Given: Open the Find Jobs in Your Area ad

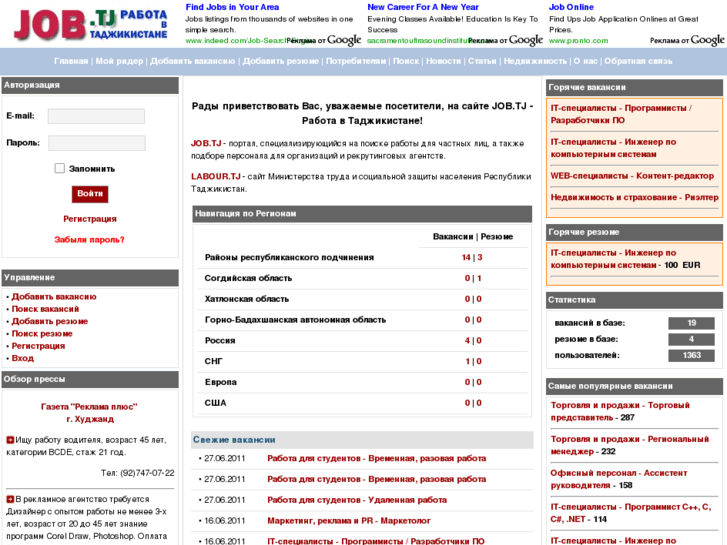Looking at the screenshot, I should tap(232, 7).
